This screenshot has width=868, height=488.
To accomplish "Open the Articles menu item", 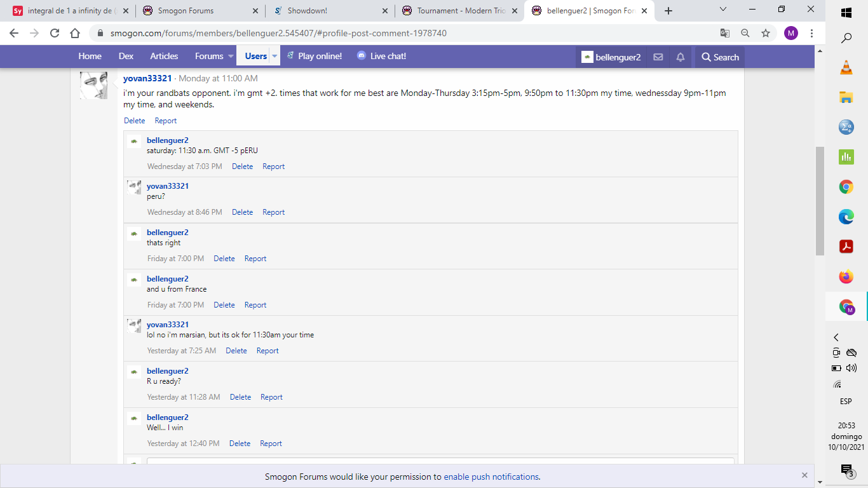I will pyautogui.click(x=164, y=57).
